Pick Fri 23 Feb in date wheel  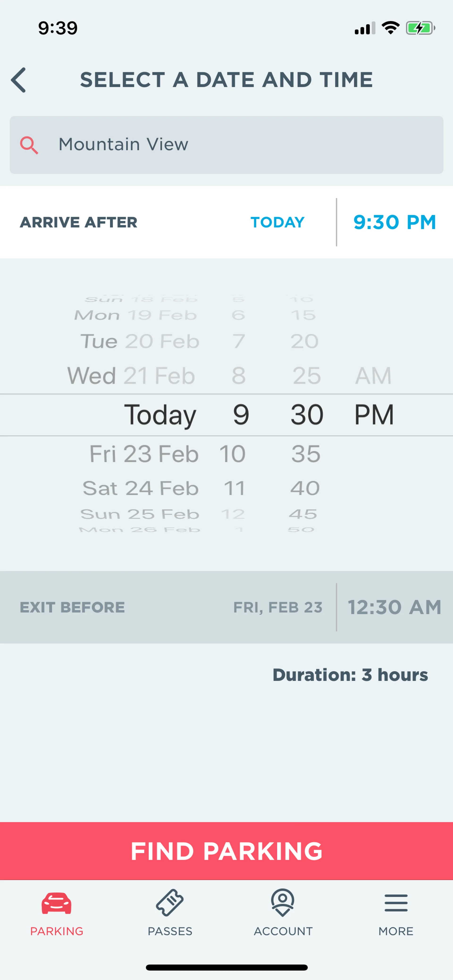pos(144,454)
